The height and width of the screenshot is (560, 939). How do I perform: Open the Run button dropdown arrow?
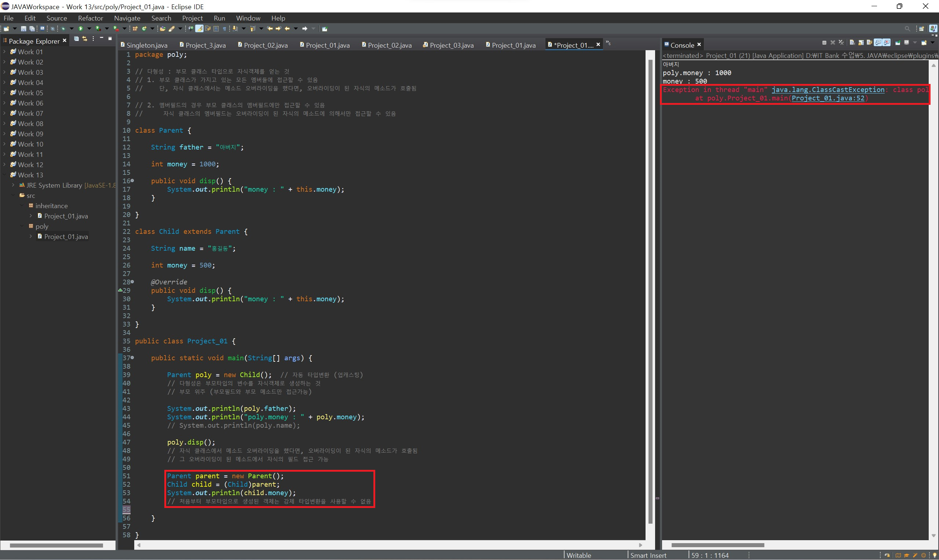pyautogui.click(x=89, y=29)
